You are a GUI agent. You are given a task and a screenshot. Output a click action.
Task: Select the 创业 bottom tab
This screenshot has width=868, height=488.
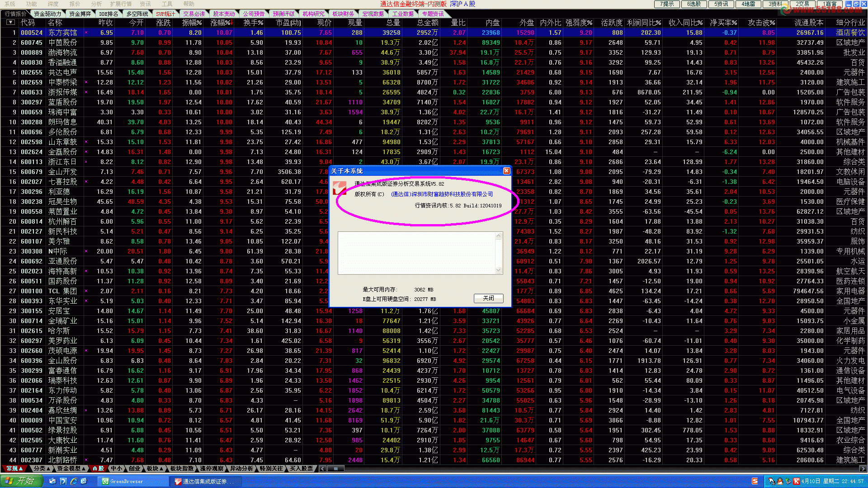pos(134,469)
